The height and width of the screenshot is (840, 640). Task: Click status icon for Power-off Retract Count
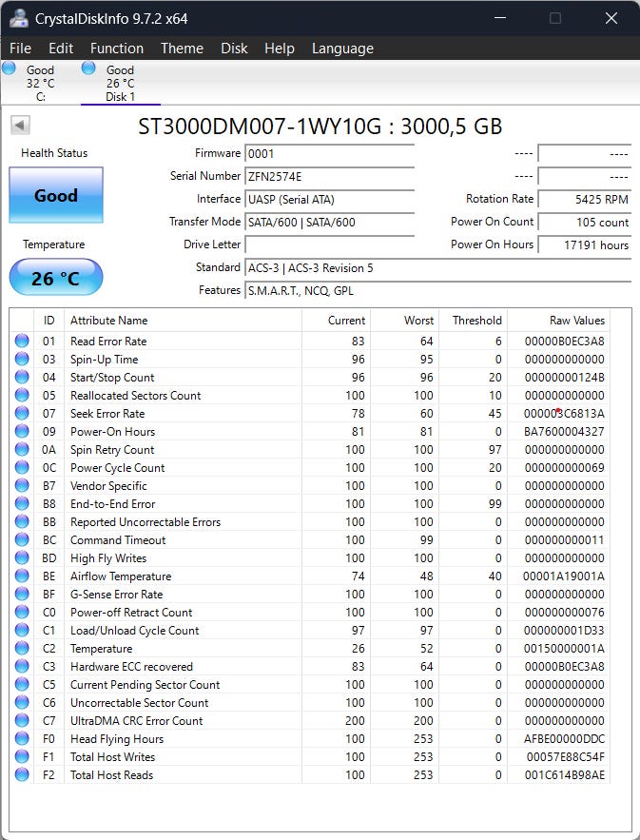(x=22, y=613)
